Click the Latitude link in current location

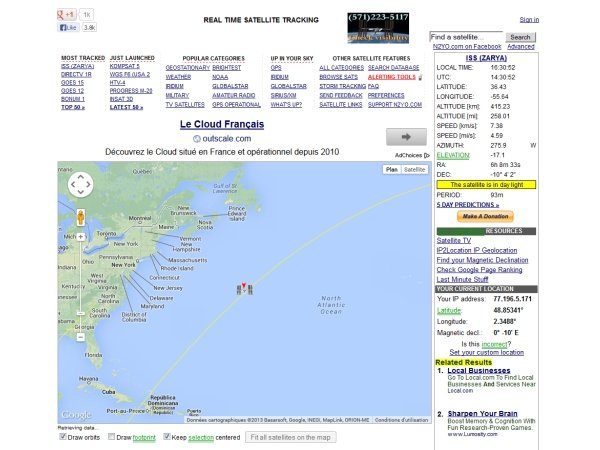coord(449,310)
